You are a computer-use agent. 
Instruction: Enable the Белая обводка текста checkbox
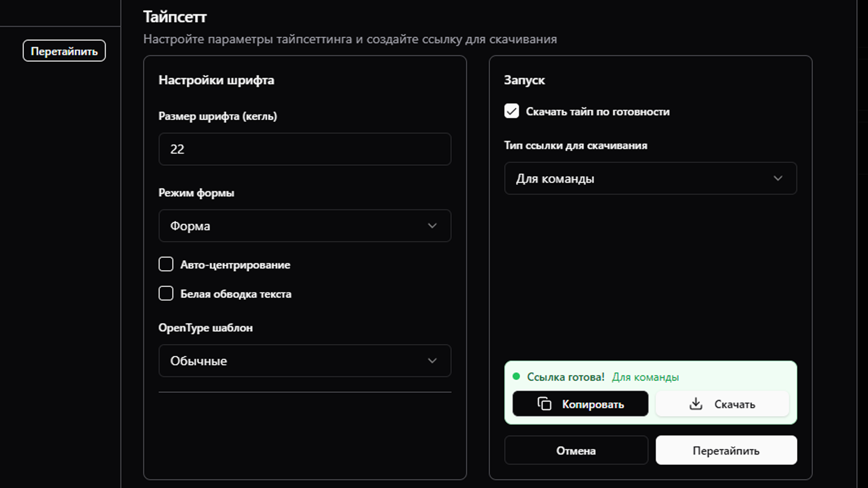(x=166, y=294)
